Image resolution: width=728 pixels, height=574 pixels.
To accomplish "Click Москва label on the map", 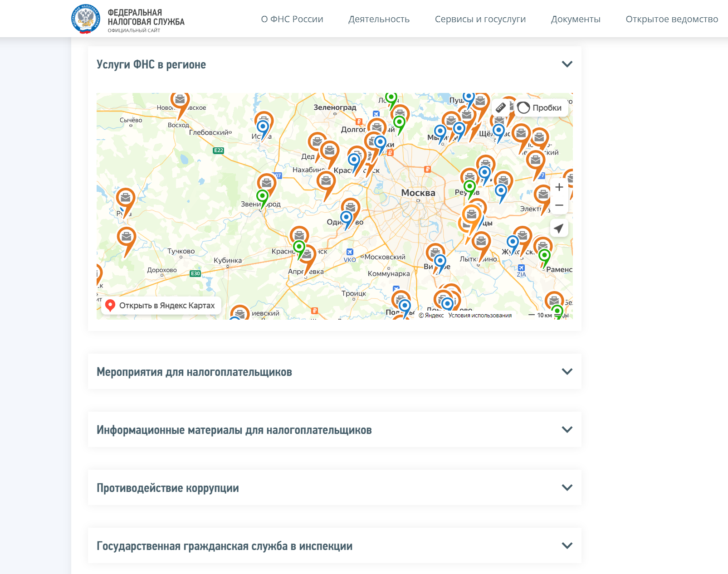I will point(418,193).
